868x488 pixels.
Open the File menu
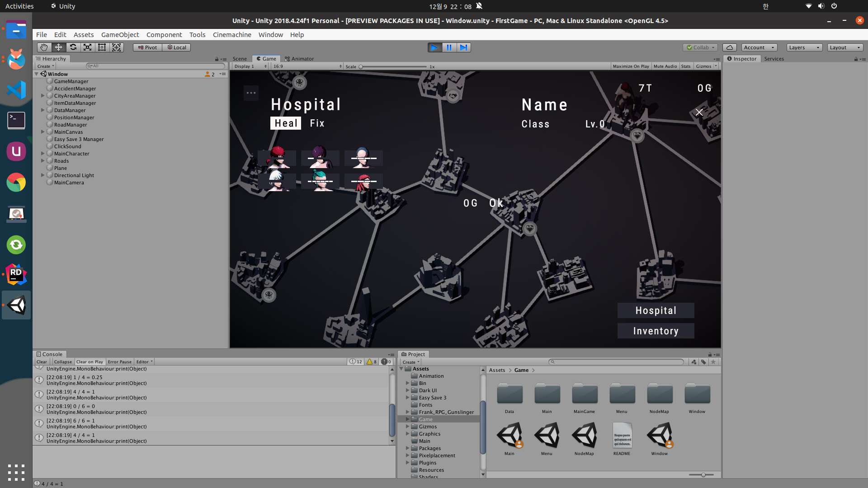pos(42,35)
